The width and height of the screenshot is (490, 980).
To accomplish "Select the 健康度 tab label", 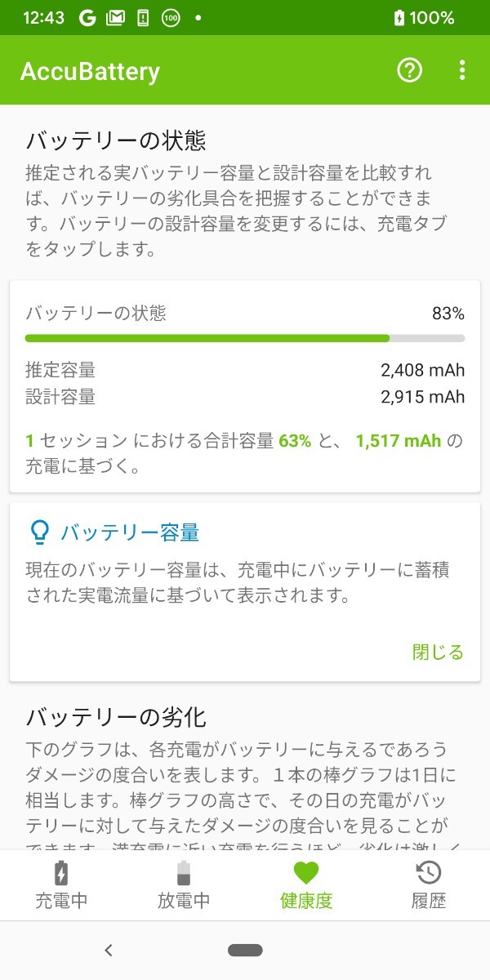I will coord(306,901).
